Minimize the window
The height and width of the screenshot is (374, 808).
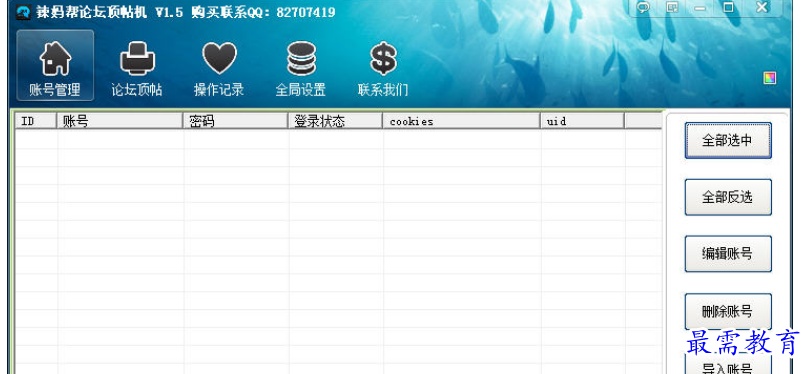click(700, 7)
